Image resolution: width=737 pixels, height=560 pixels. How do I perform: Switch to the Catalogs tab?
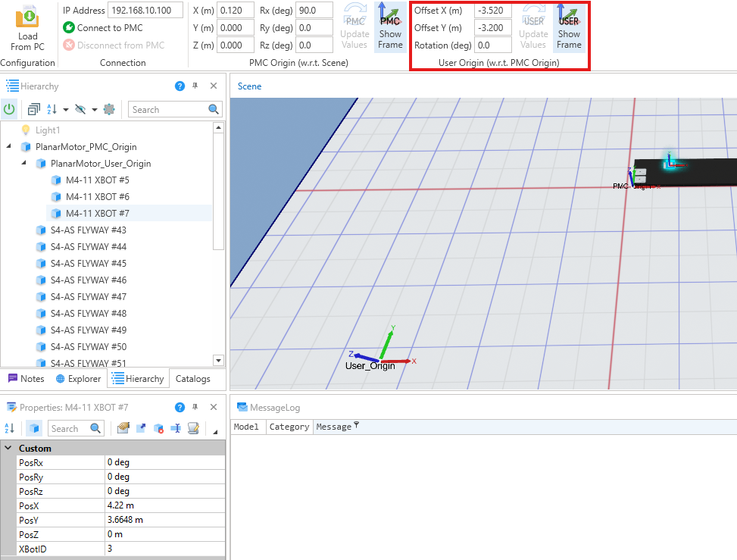tap(193, 378)
